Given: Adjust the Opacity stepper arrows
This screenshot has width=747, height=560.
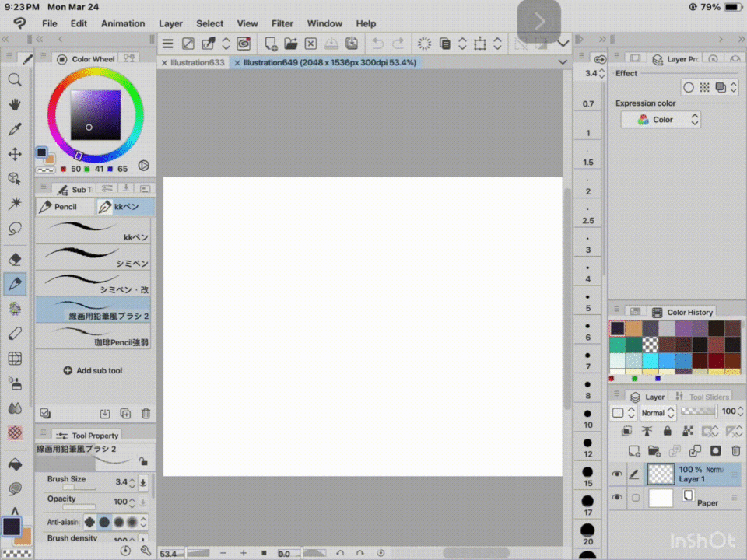Looking at the screenshot, I should (x=132, y=502).
